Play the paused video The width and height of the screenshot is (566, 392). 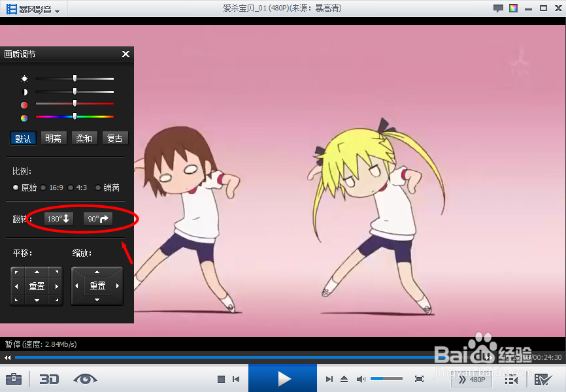tap(282, 378)
